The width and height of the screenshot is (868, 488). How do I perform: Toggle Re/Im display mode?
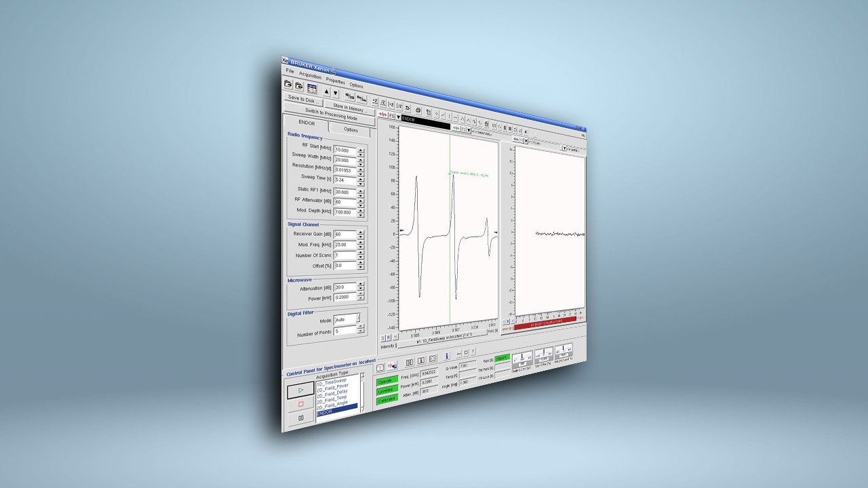[362, 98]
